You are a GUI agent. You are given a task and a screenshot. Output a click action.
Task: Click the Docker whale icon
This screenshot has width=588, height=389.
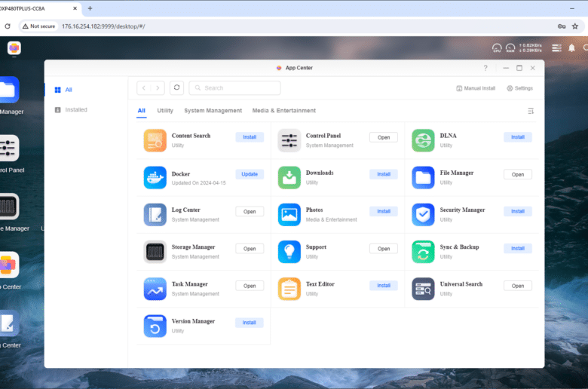click(x=155, y=177)
